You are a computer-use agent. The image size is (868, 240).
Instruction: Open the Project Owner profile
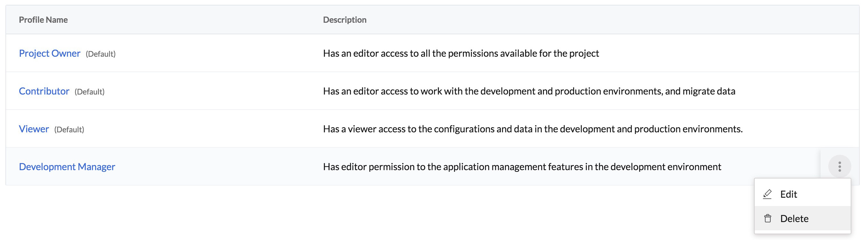coord(50,53)
